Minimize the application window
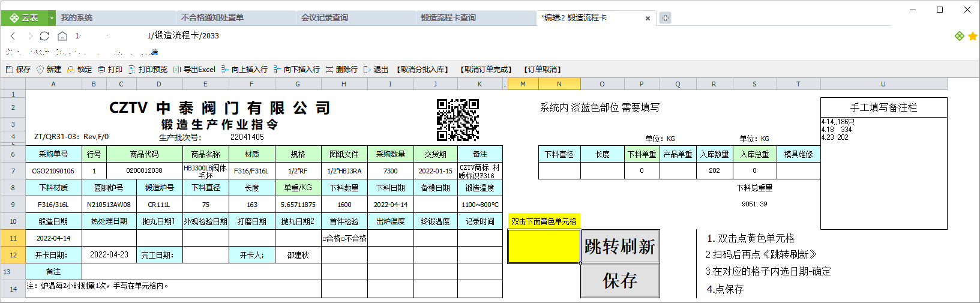The width and height of the screenshot is (980, 303). point(913,10)
